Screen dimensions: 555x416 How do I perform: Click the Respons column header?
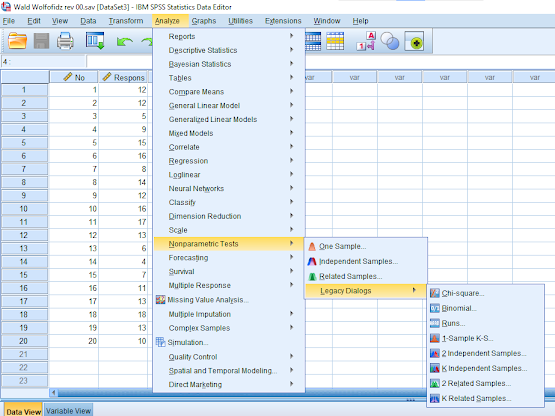tap(124, 77)
